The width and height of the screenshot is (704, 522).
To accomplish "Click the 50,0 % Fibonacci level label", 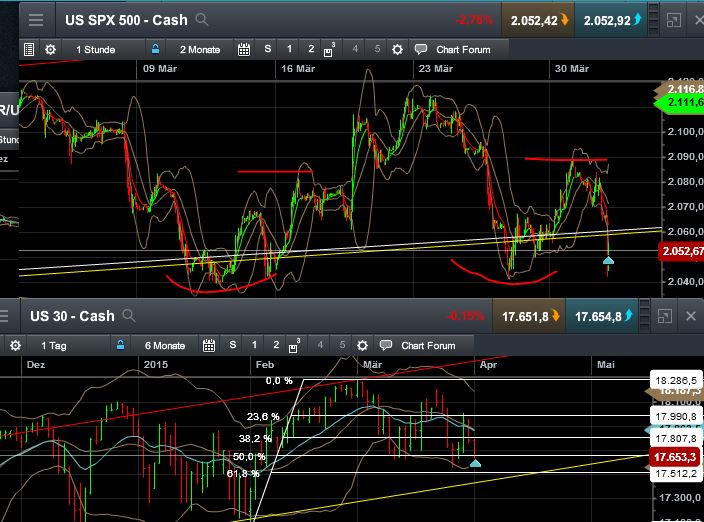I will point(249,457).
